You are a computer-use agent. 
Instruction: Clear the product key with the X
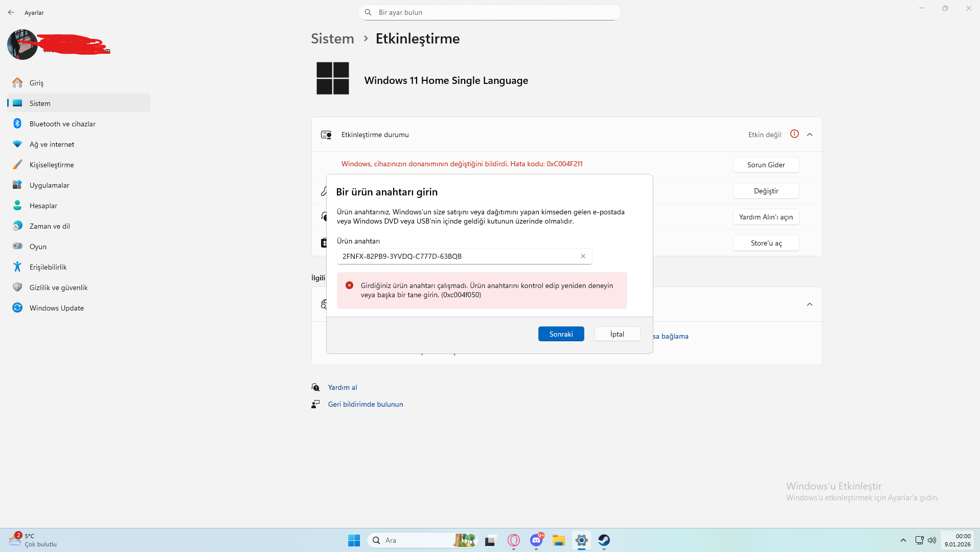point(583,256)
